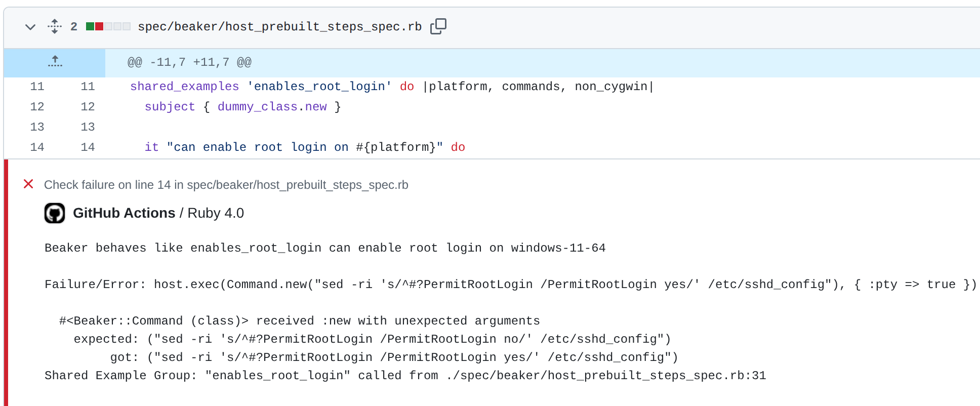Click the expand all lines icon
The image size is (980, 406).
click(x=55, y=26)
